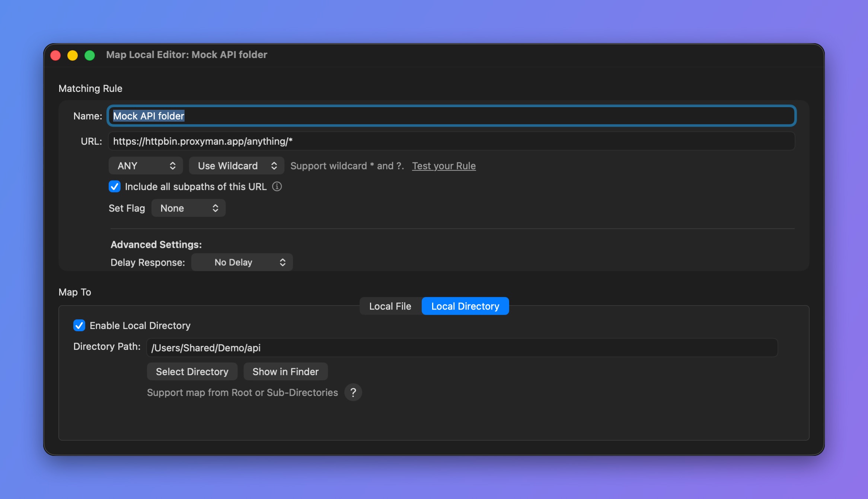Open the ANY HTTP method dropdown
The width and height of the screenshot is (868, 499).
[146, 166]
